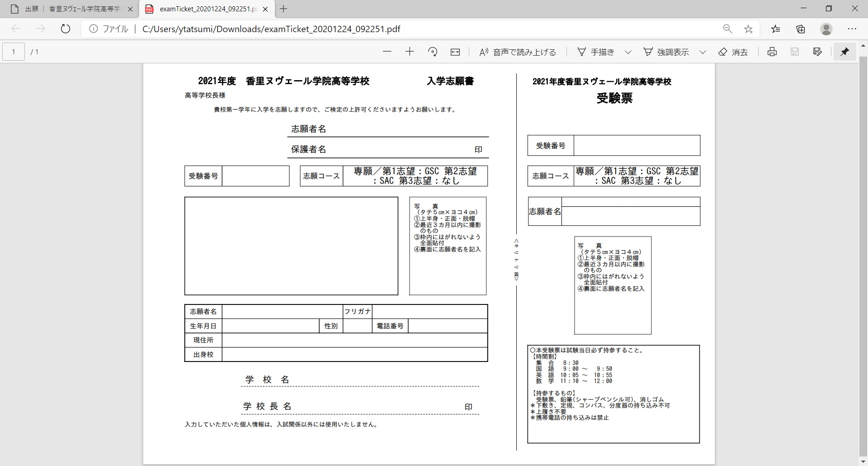Click the 保護者名 label
Image resolution: width=868 pixels, height=466 pixels.
click(x=308, y=149)
